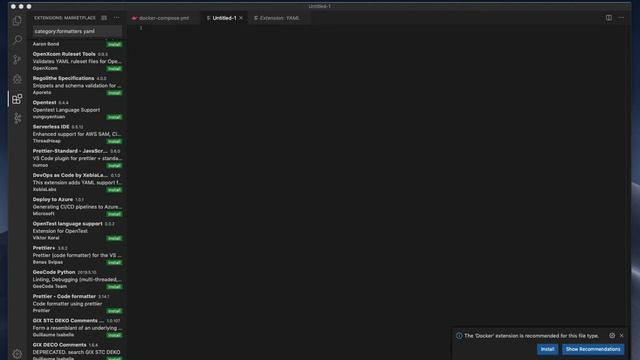This screenshot has width=640, height=360.
Task: Open GIX STC DEKO Comments entry
Action: [x=77, y=327]
